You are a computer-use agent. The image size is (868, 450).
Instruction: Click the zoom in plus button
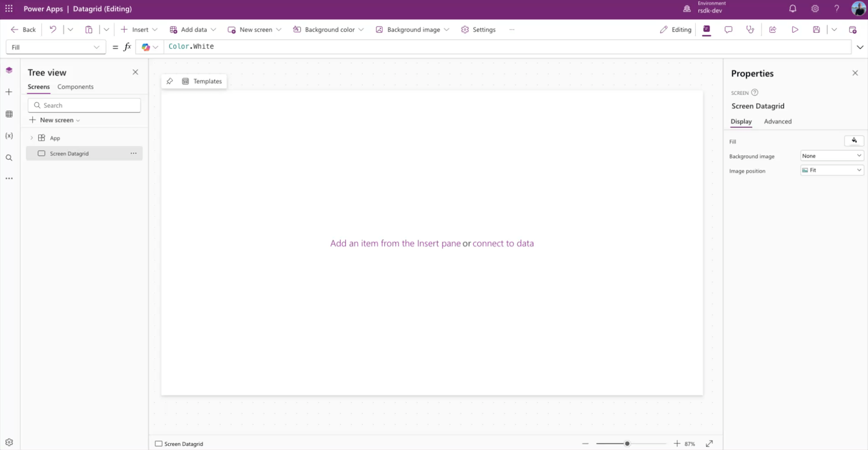coord(677,444)
